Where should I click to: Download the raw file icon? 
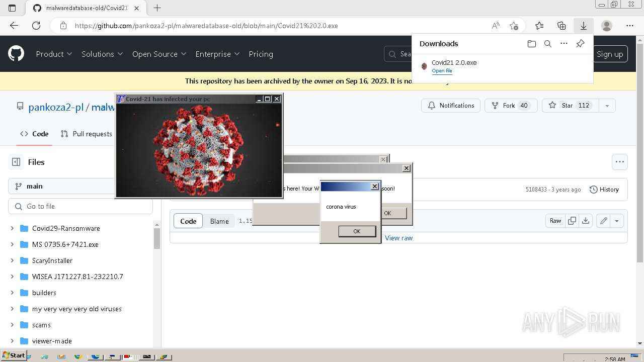[586, 221]
